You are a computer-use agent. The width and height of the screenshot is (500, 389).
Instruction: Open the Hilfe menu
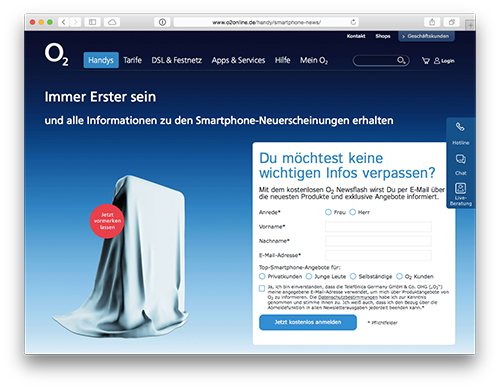(282, 60)
